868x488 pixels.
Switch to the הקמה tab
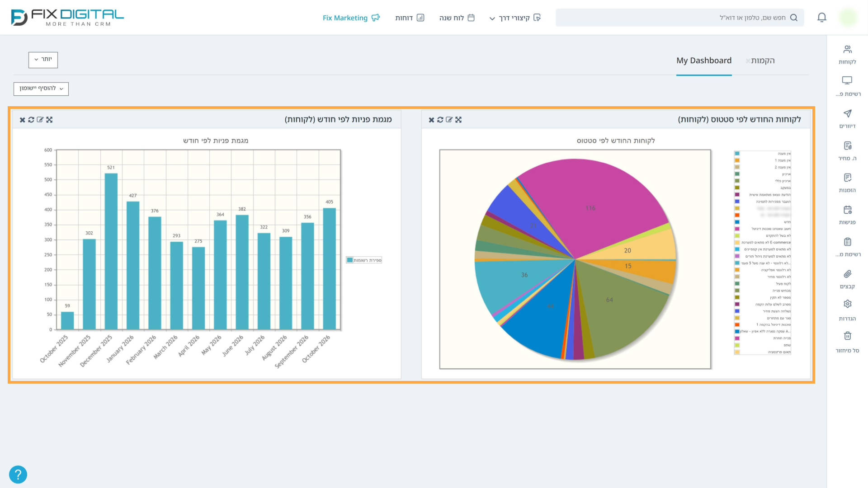[x=763, y=61]
